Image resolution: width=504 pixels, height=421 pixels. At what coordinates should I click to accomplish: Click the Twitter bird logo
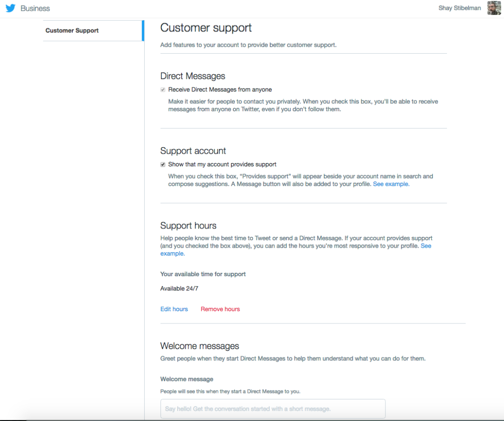click(x=10, y=8)
